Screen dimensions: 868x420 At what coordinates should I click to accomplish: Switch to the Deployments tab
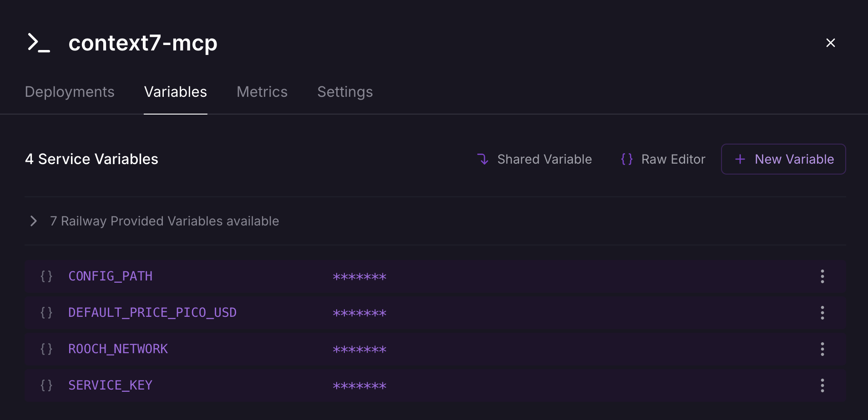(70, 92)
